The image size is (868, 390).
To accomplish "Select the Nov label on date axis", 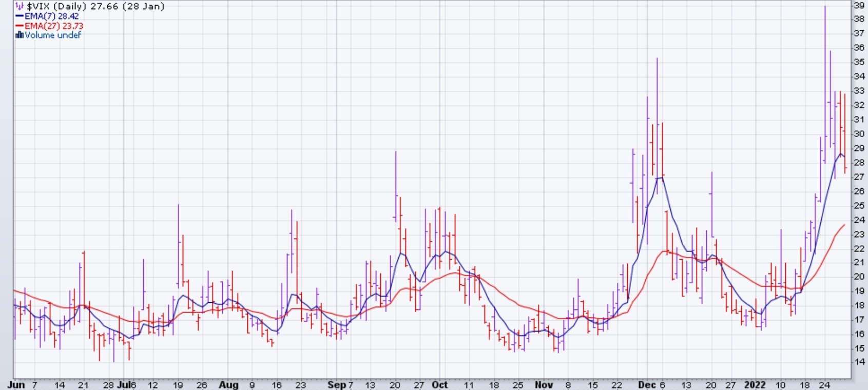I will click(x=544, y=385).
